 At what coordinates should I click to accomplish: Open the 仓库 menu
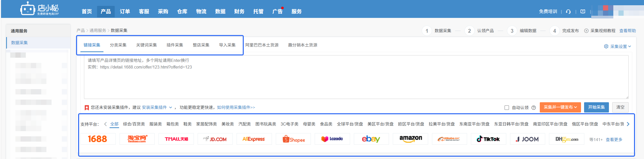[x=182, y=12]
